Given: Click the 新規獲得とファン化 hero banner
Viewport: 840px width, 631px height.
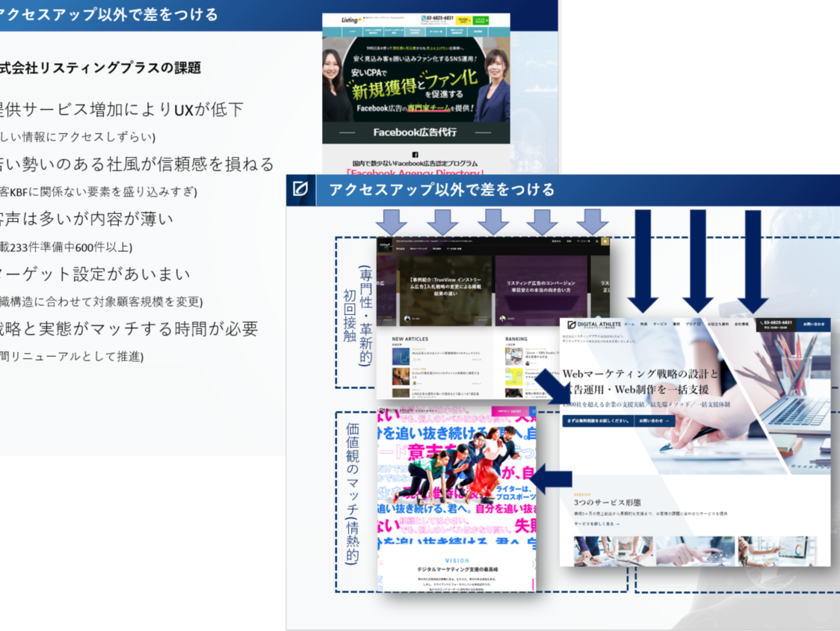Looking at the screenshot, I should coord(416,79).
